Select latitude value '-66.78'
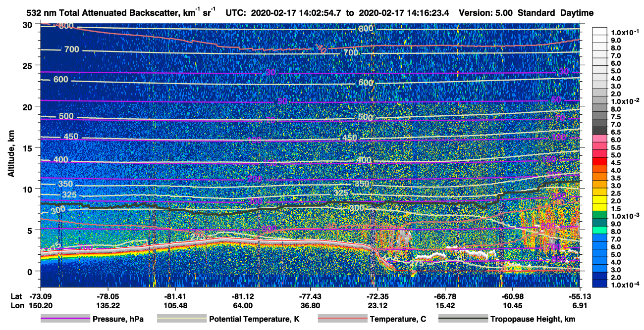This screenshot has width=644, height=330. click(x=445, y=296)
